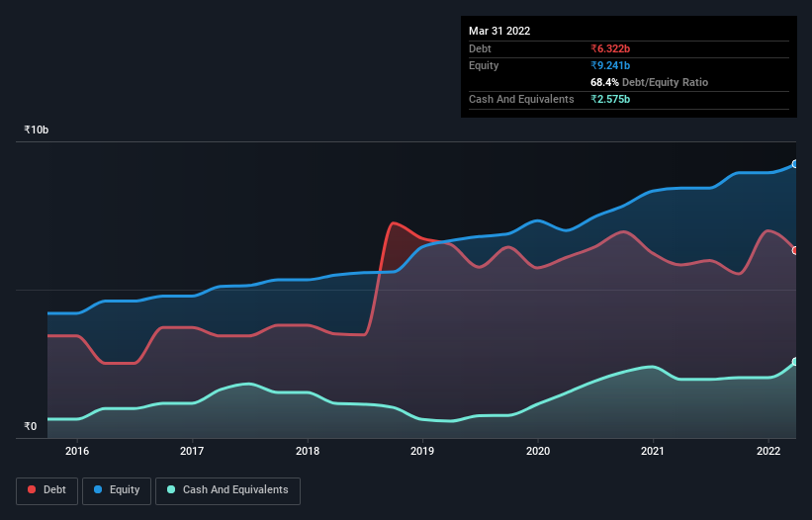The height and width of the screenshot is (520, 812).
Task: Select the Equity endpoint marker on chart
Action: (795, 164)
